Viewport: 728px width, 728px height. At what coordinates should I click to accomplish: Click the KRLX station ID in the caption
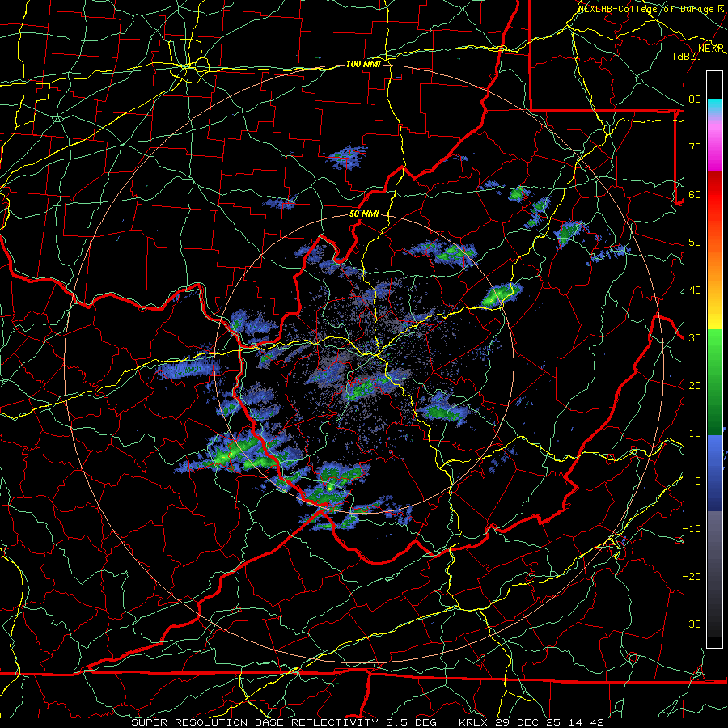(472, 722)
